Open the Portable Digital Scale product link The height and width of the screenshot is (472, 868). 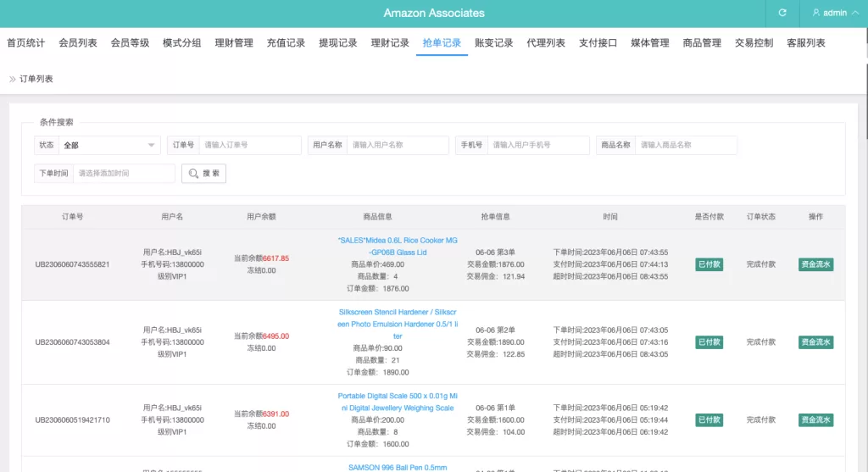(x=398, y=402)
